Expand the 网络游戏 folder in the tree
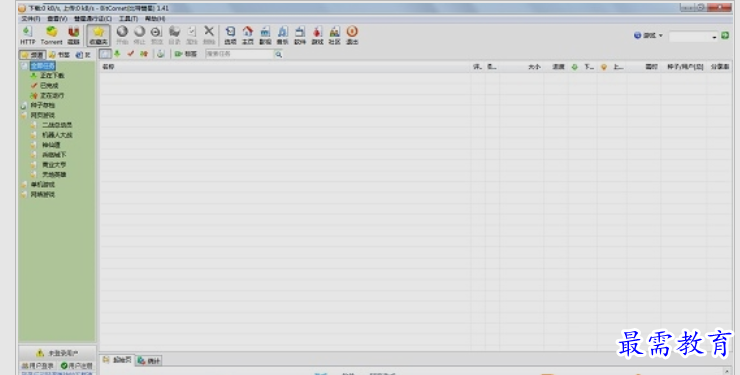740x375 pixels. click(43, 194)
